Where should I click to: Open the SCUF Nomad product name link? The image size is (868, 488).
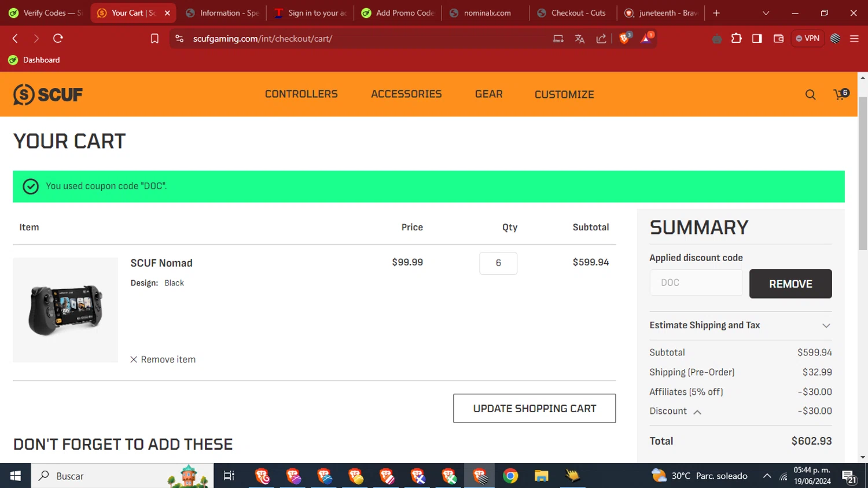point(161,263)
